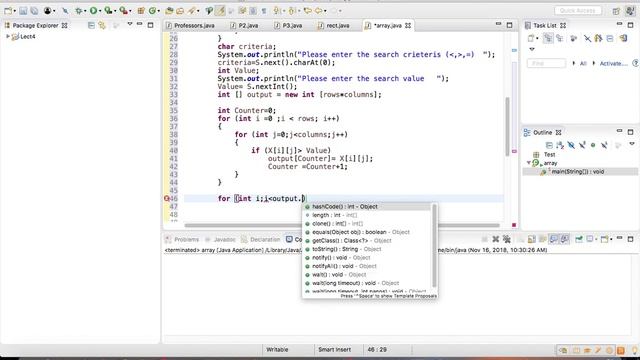
Task: Click the autocomplete popup scrollbar
Action: [434, 246]
